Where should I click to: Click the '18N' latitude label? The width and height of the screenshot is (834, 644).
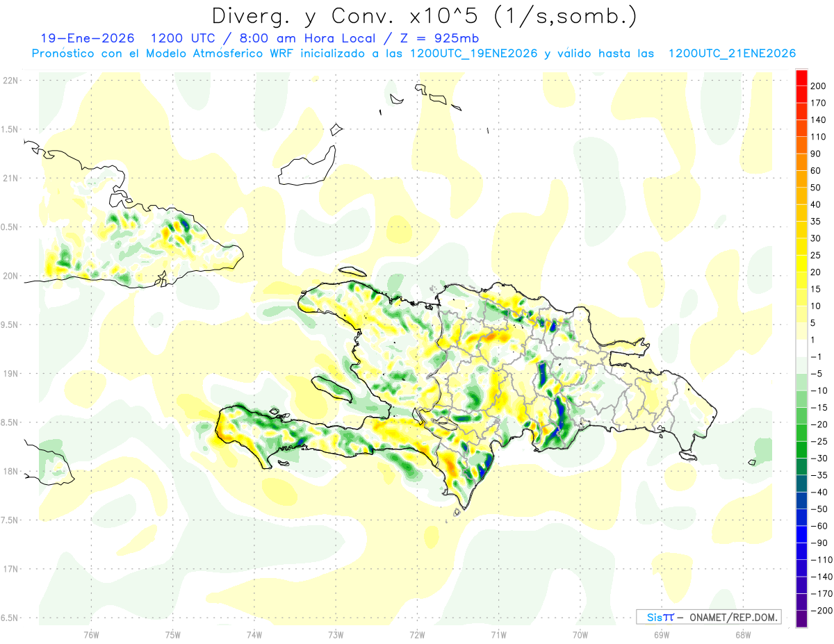(10, 471)
